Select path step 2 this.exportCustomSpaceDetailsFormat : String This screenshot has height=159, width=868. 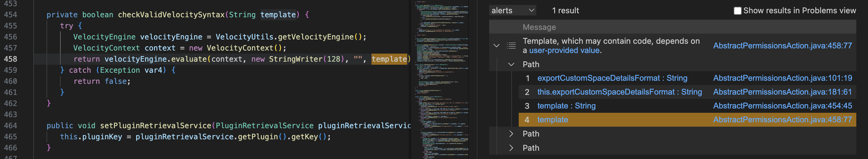click(x=619, y=92)
